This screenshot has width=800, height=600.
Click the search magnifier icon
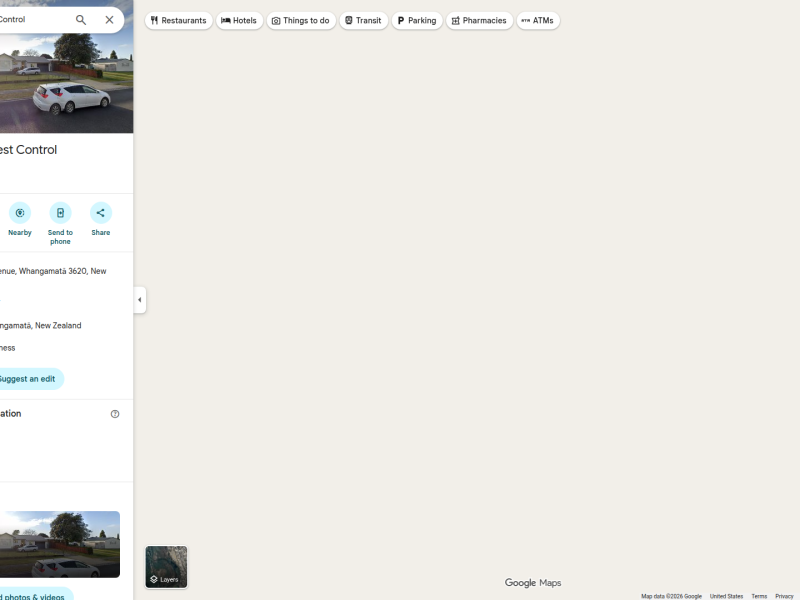point(81,20)
